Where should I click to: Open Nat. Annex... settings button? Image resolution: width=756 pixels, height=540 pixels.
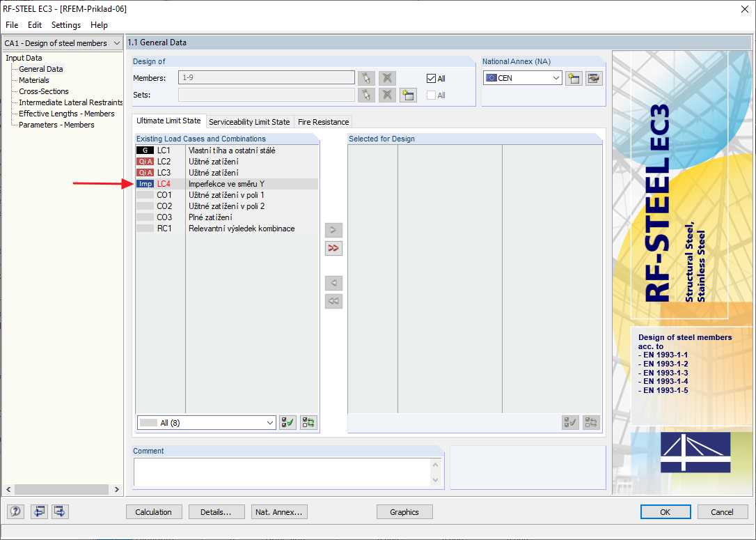tap(278, 512)
